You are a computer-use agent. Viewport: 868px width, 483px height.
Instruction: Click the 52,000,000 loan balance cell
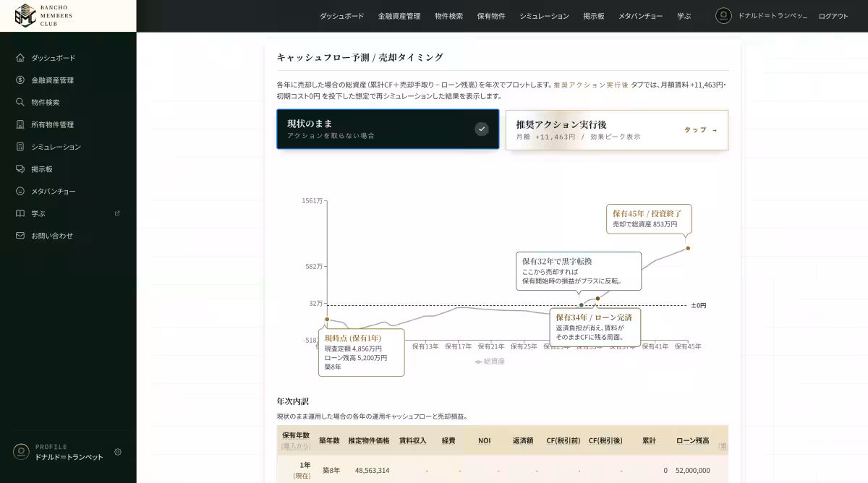(x=693, y=470)
